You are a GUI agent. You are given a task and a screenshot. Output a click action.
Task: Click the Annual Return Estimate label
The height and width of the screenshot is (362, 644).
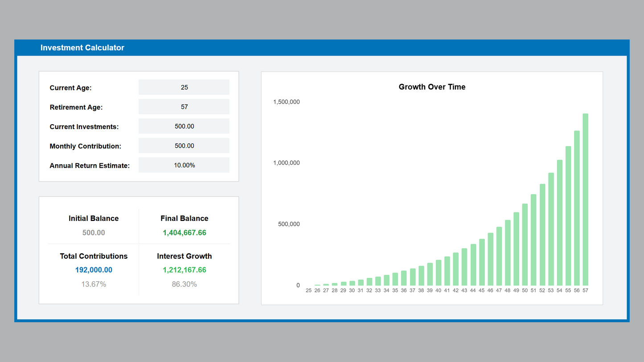(90, 166)
